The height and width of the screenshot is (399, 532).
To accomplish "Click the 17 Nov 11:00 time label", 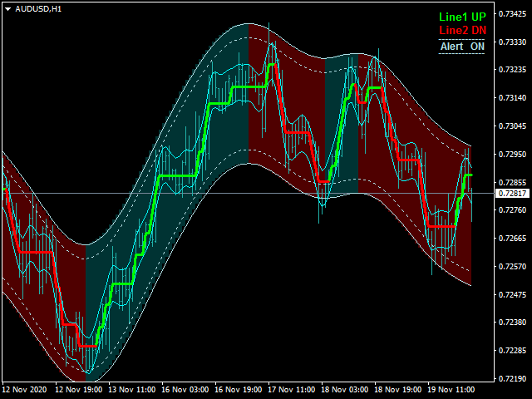I will (292, 390).
